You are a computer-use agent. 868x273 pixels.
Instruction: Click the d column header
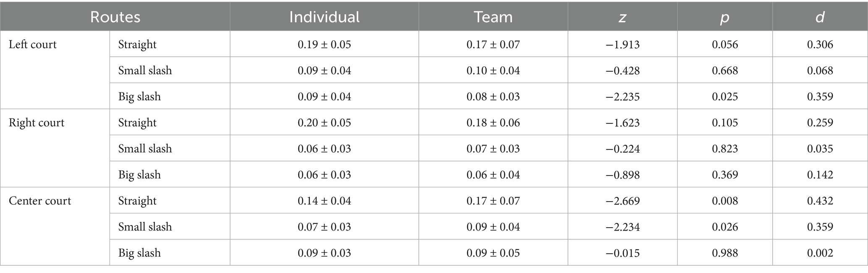[x=820, y=17]
